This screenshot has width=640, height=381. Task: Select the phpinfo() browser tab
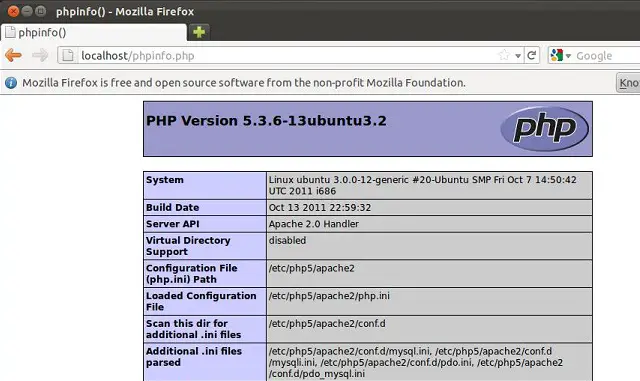point(94,32)
